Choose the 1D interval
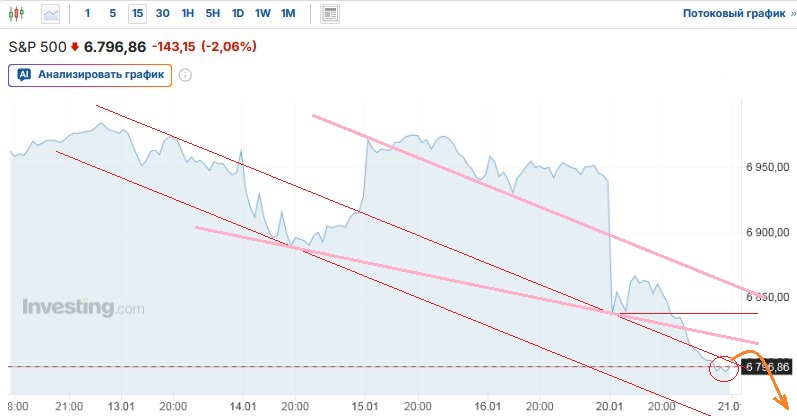The image size is (797, 416). (238, 14)
